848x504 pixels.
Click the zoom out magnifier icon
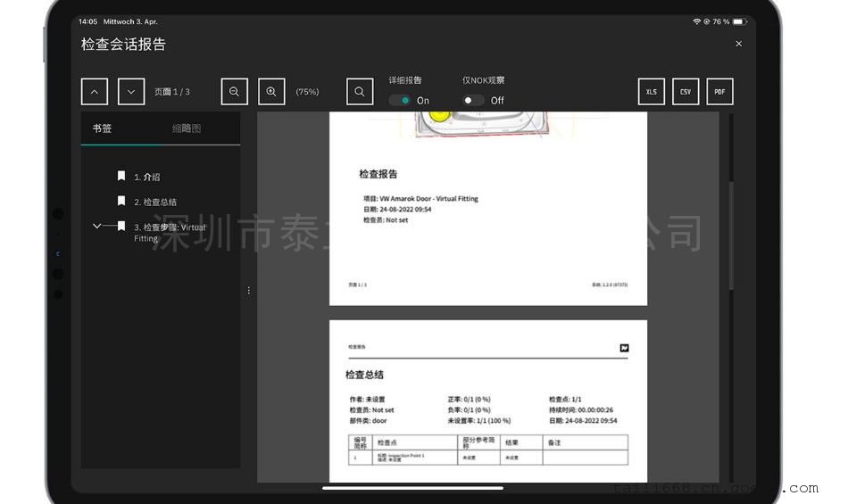[x=234, y=92]
